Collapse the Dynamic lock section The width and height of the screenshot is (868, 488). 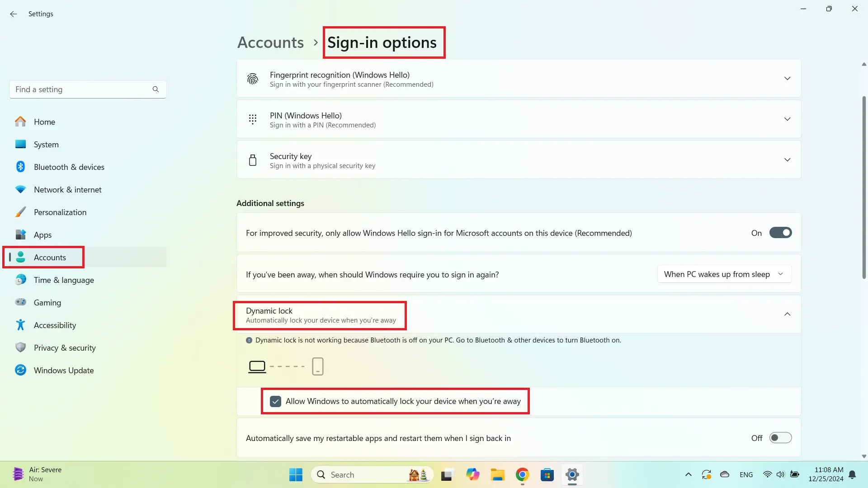pyautogui.click(x=787, y=314)
